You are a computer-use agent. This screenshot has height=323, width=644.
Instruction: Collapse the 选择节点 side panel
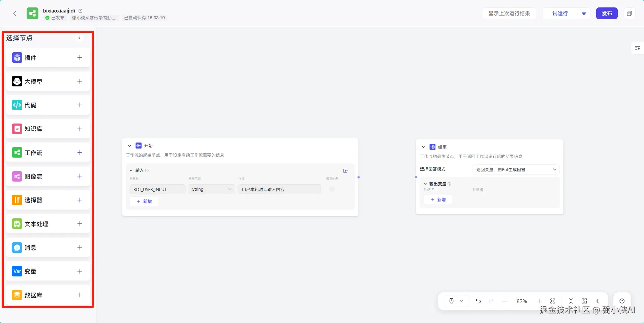click(80, 38)
